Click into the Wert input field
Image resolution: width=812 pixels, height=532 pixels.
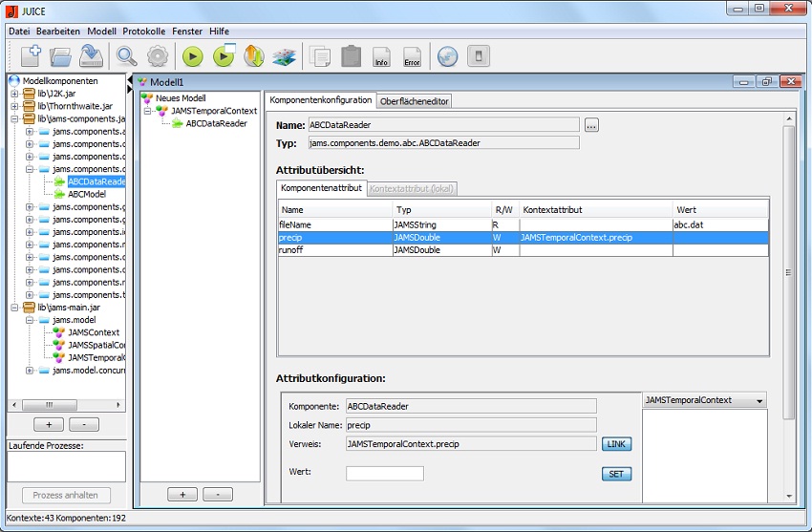point(384,473)
